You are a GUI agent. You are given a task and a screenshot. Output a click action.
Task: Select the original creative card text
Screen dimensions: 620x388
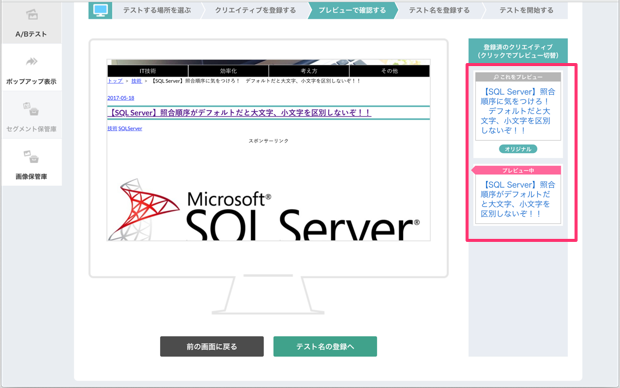[x=518, y=111]
